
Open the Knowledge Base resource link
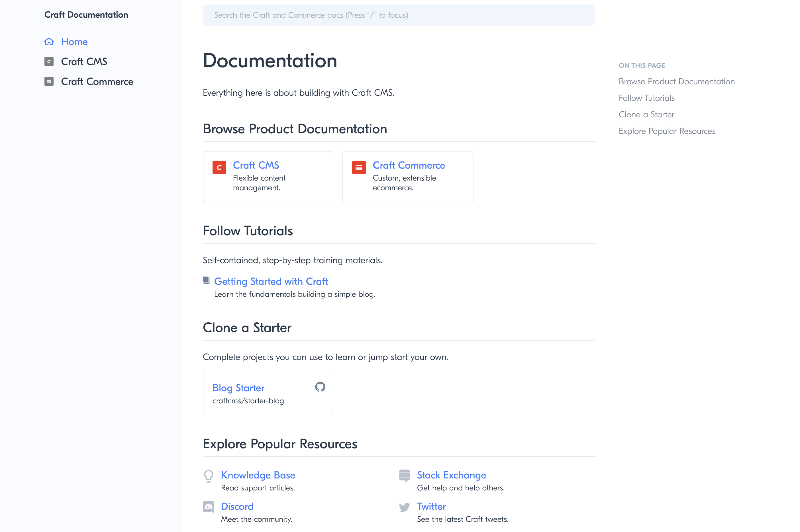click(x=258, y=475)
